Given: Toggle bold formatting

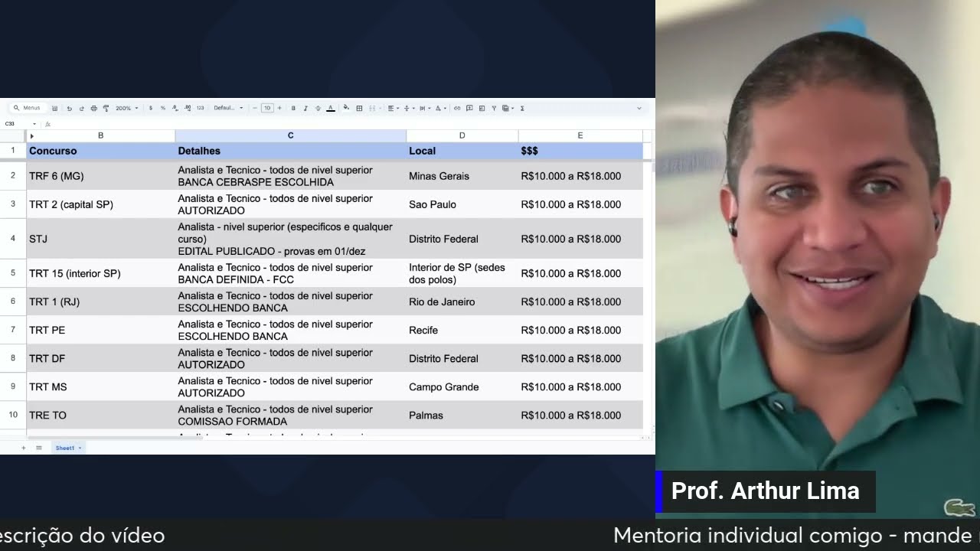Looking at the screenshot, I should click(293, 108).
